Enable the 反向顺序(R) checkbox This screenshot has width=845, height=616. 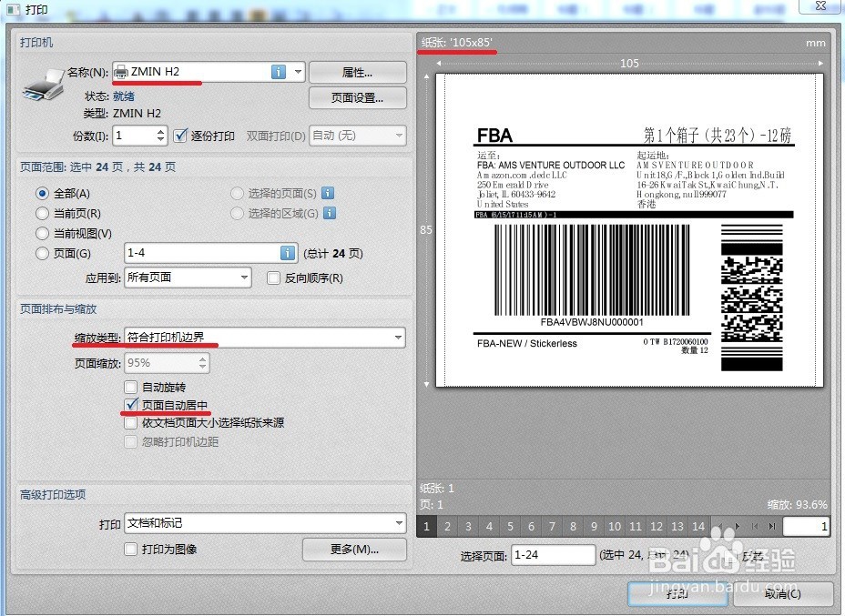point(274,278)
